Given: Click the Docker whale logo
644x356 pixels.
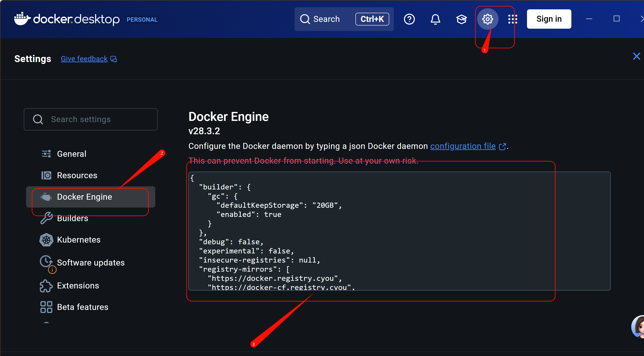Looking at the screenshot, I should click(22, 19).
